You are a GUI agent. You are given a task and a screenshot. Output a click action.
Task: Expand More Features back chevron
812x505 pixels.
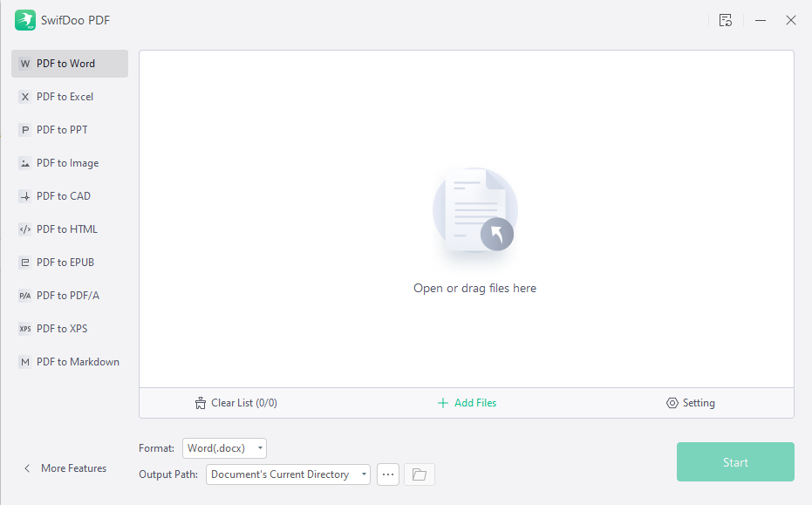27,468
